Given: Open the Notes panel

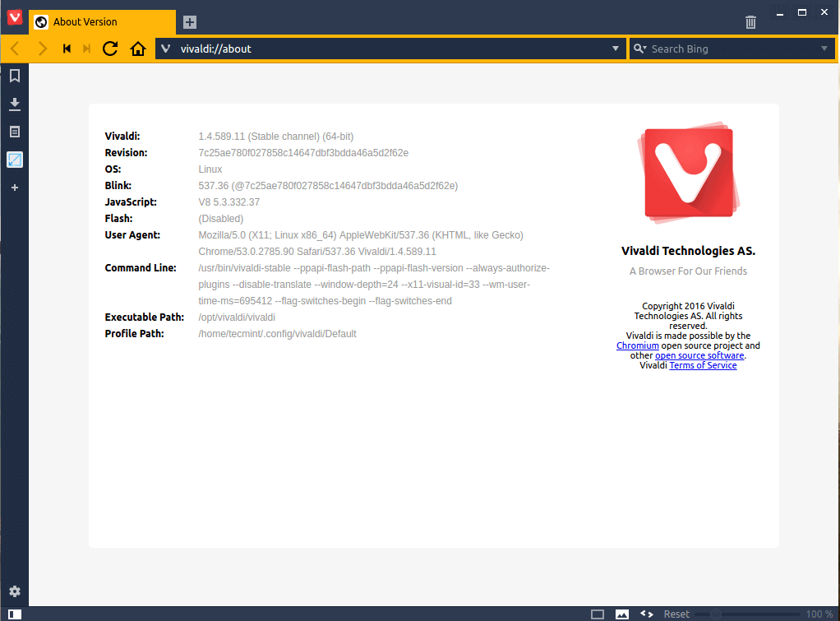Looking at the screenshot, I should [15, 132].
